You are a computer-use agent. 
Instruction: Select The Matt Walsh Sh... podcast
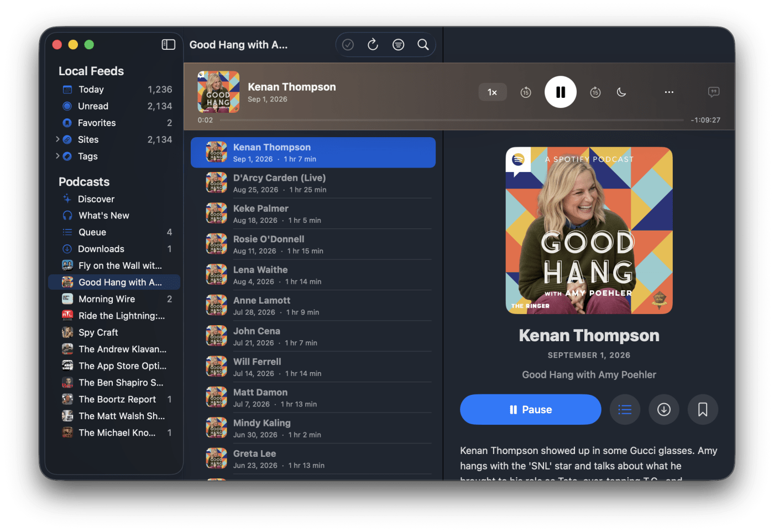(x=114, y=416)
